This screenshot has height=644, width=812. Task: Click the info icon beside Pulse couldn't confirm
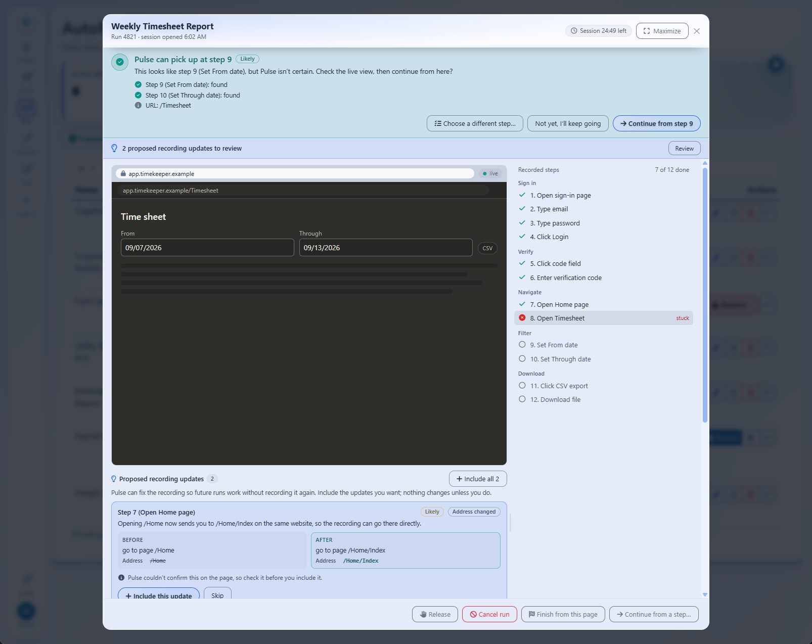[121, 577]
